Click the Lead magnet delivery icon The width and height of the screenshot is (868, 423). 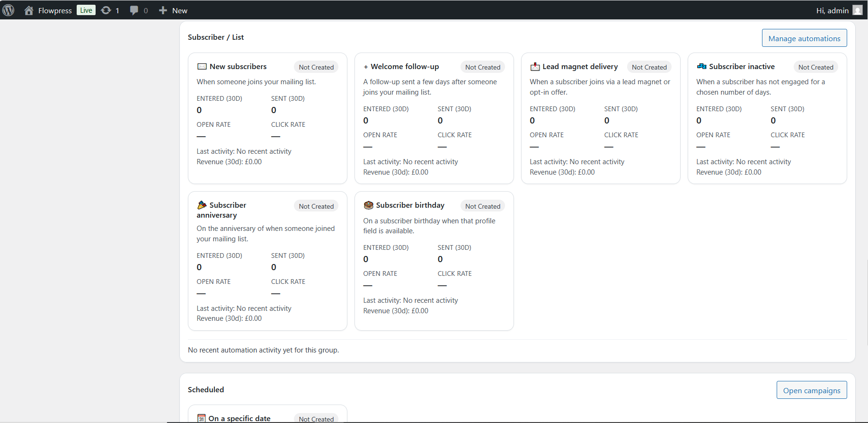coord(535,67)
